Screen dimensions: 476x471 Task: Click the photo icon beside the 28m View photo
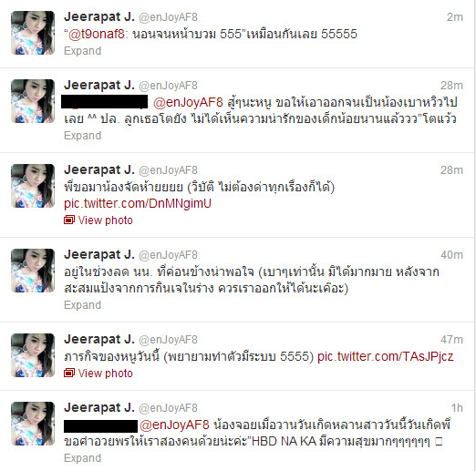point(69,220)
